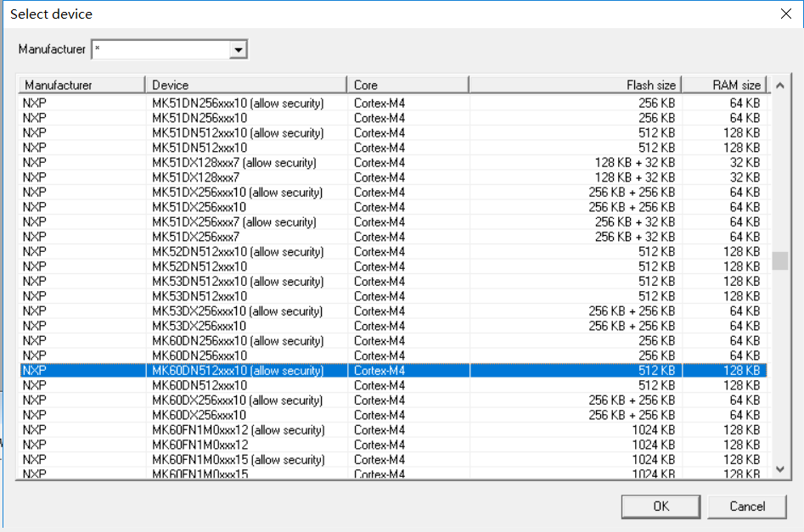Screen dimensions: 804x532
Task: Select the MK60DN256xxx10 device row
Action: (393, 356)
